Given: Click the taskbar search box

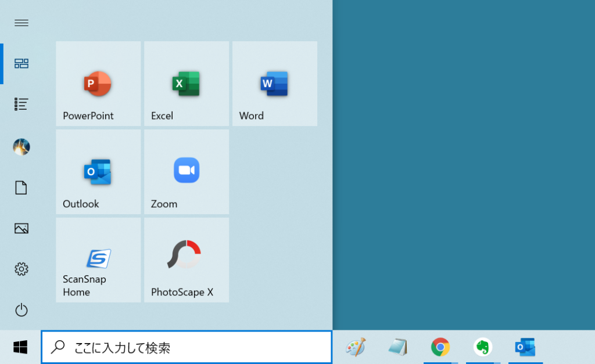Looking at the screenshot, I should point(187,347).
